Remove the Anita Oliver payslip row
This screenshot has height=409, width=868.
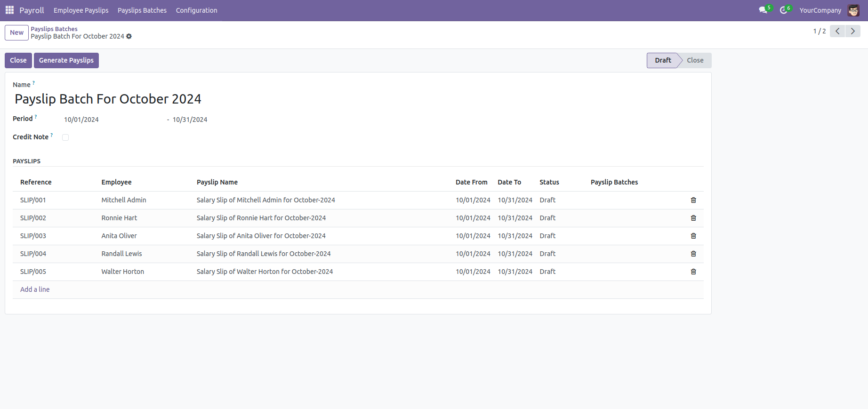tap(693, 236)
